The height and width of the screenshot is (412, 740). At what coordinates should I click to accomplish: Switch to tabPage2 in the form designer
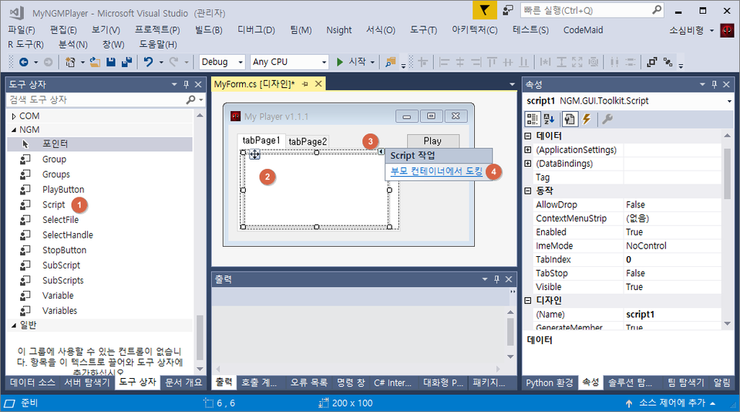307,142
